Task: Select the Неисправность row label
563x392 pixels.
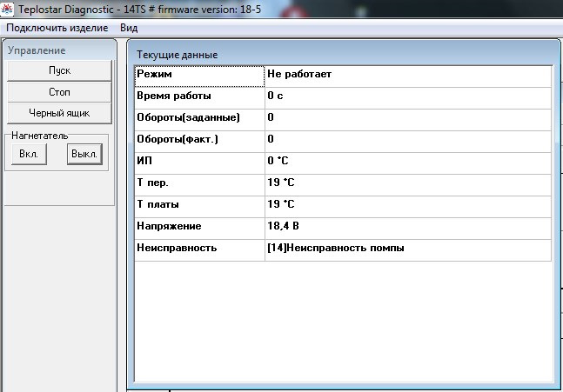Action: (199, 250)
